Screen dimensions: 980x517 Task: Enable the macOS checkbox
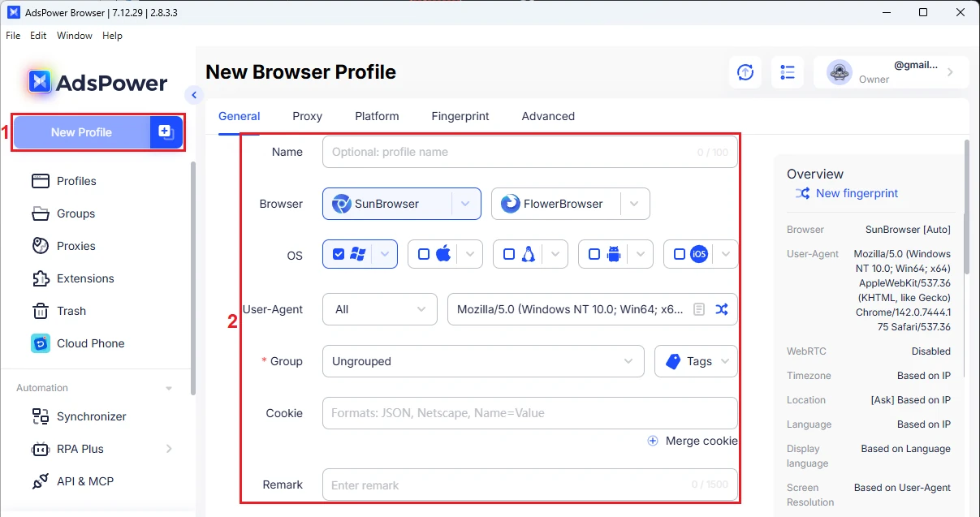pyautogui.click(x=424, y=254)
